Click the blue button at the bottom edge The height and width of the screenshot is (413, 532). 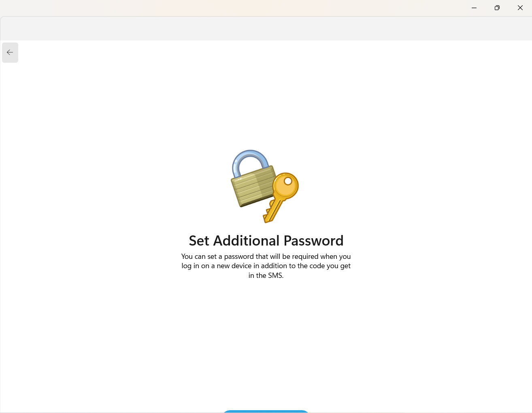tap(266, 411)
